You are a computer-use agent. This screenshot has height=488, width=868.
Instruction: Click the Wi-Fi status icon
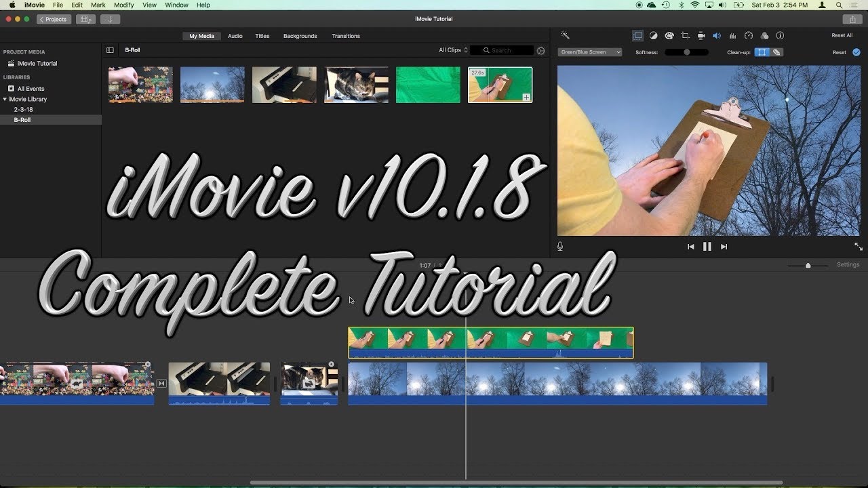click(695, 5)
